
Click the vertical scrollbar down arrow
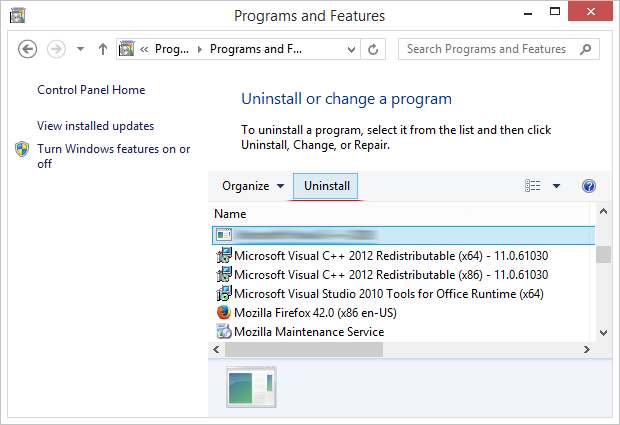tap(603, 333)
